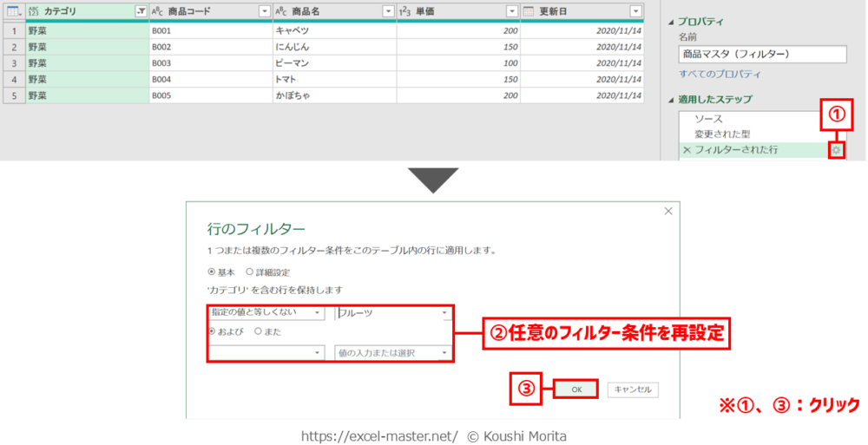Expand the フルーツ value dropdown
This screenshot has width=868, height=445.
(x=444, y=312)
